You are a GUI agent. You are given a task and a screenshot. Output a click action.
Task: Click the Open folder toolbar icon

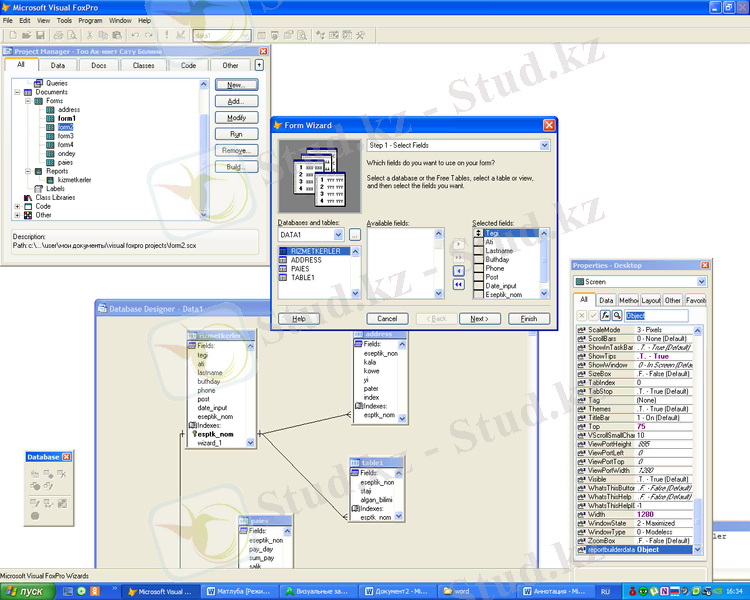25,35
